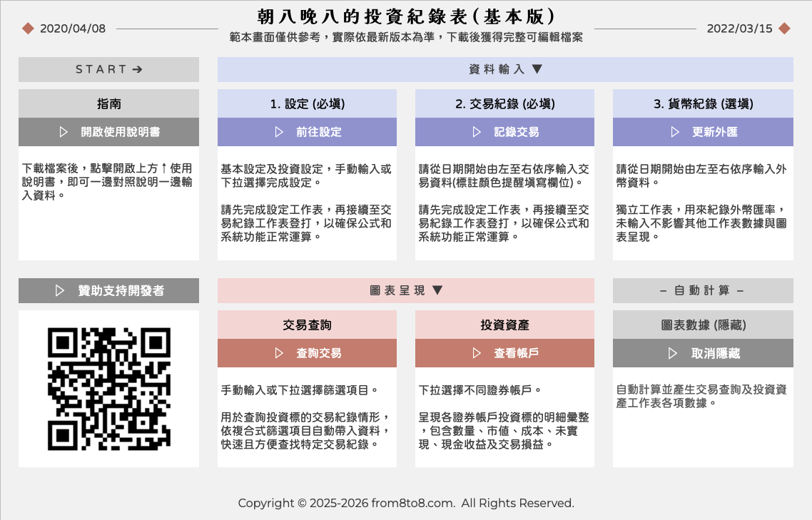Screen dimensions: 812x520
Task: Click the 取消隱藏 play icon
Action: click(x=674, y=352)
